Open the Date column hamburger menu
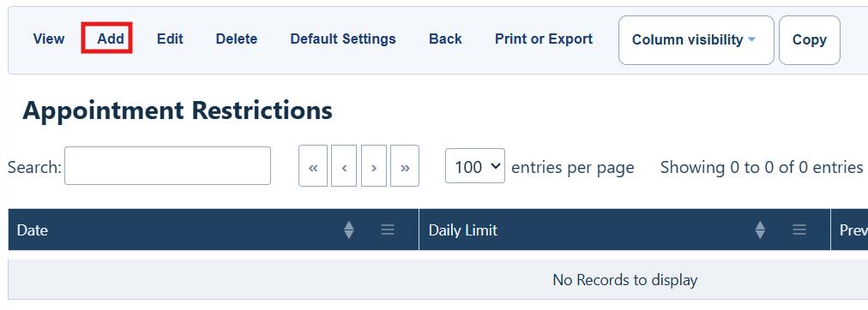The height and width of the screenshot is (310, 868). pos(388,230)
